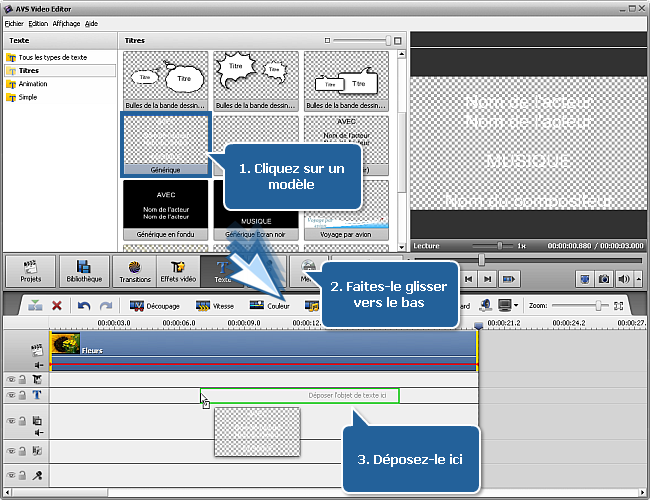Viewport: 650px width, 500px height.
Task: Open the Projets panel
Action: click(31, 271)
